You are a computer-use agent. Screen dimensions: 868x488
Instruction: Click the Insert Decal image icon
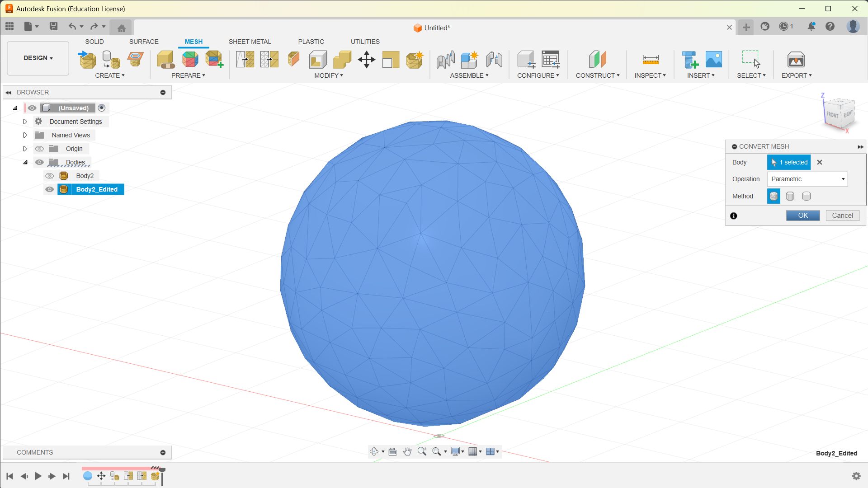[x=713, y=60]
